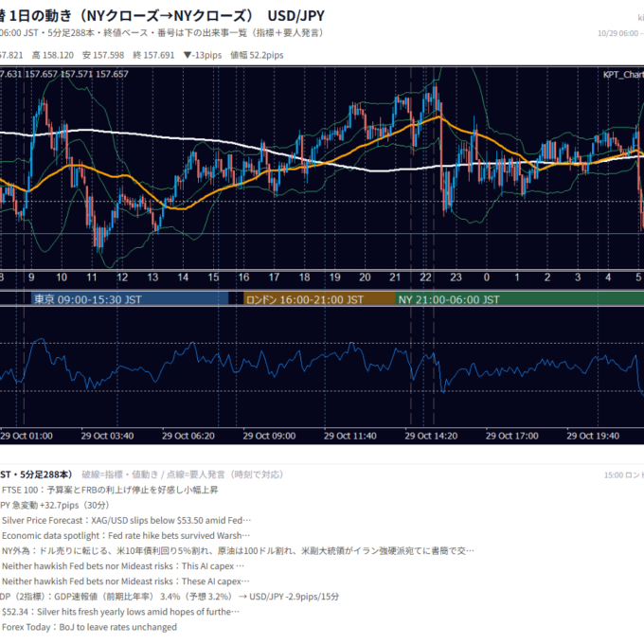The height and width of the screenshot is (644, 644).
Task: Open the FTSE 100 予算案とFRB news row
Action: point(110,490)
